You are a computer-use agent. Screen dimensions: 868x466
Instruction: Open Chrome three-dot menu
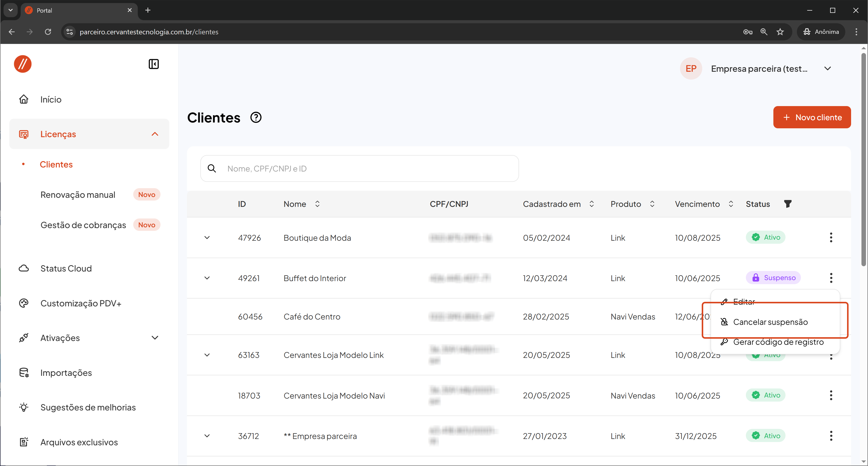tap(856, 32)
